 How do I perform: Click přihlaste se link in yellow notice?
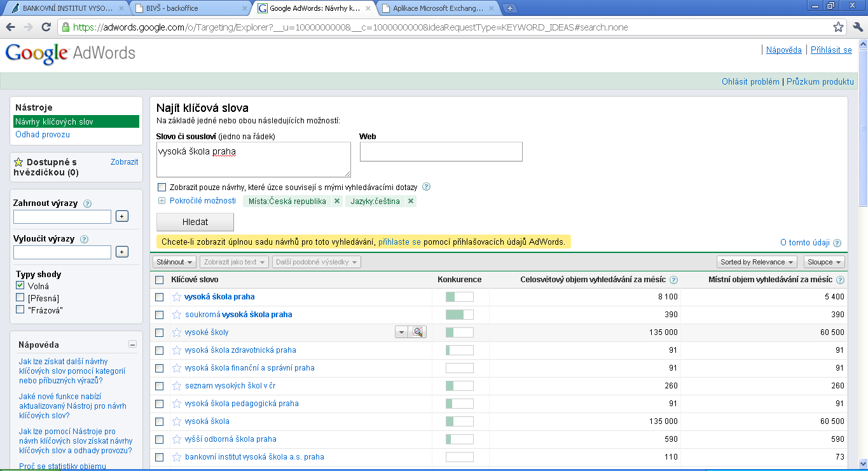point(399,242)
